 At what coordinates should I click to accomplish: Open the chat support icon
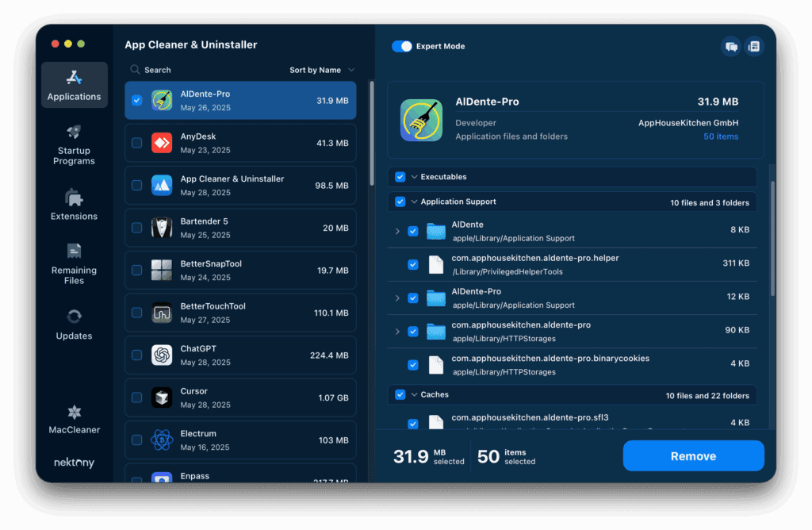coord(730,47)
